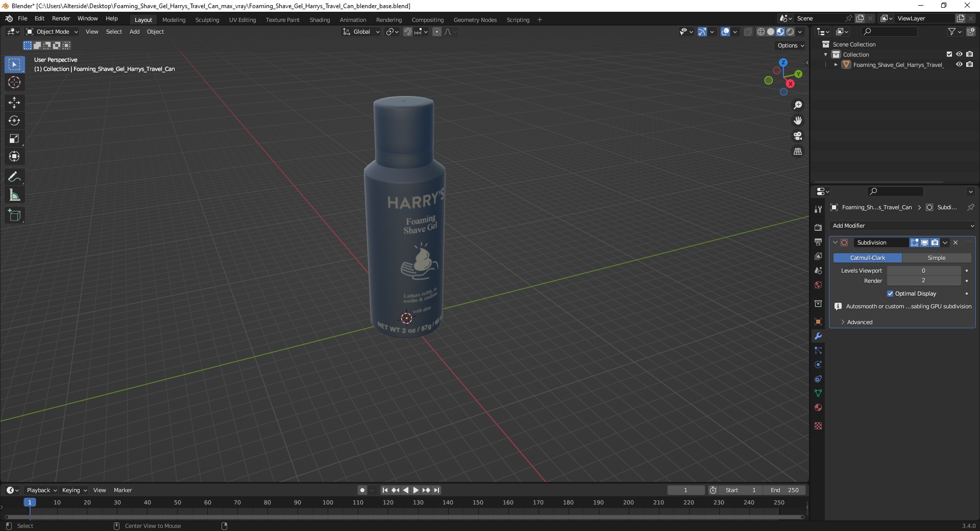Select Catmull-Clark subdivision type
The width and height of the screenshot is (980, 531).
[x=867, y=258]
